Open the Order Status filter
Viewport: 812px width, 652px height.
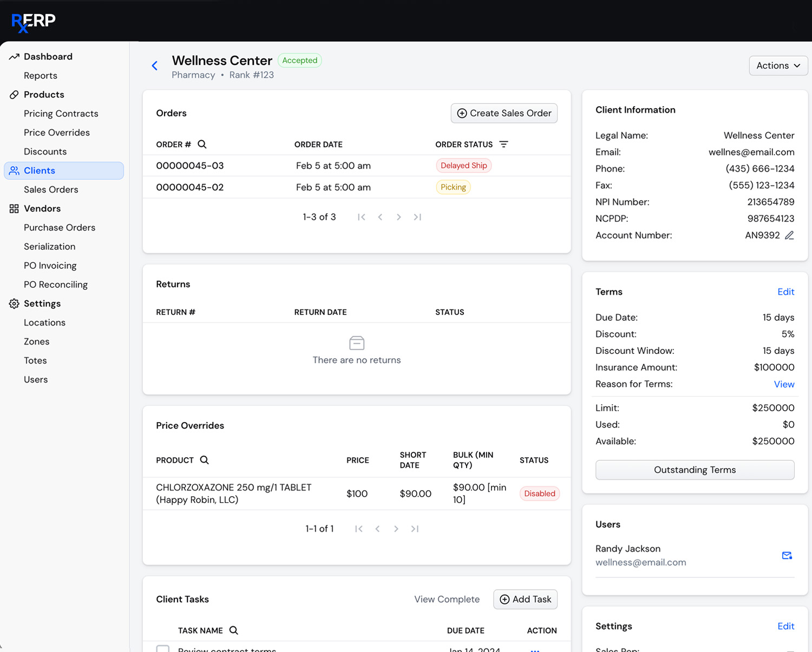point(503,144)
